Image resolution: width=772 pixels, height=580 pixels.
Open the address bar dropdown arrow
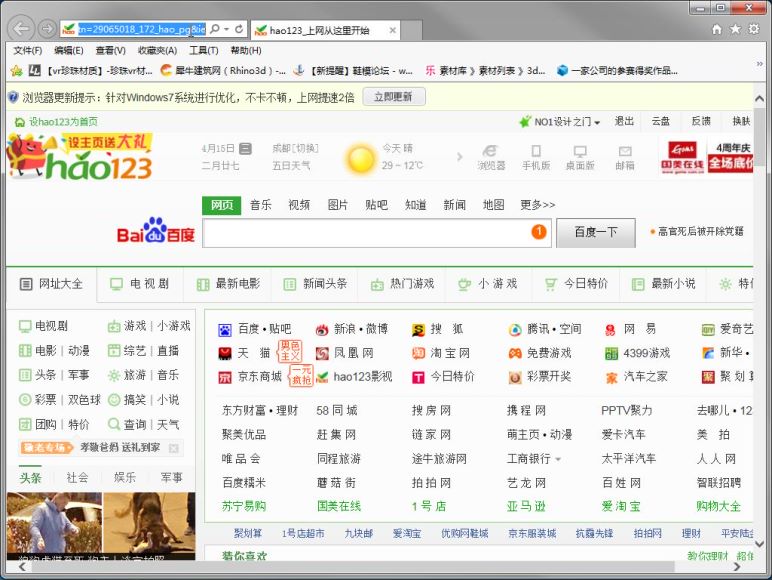[226, 29]
